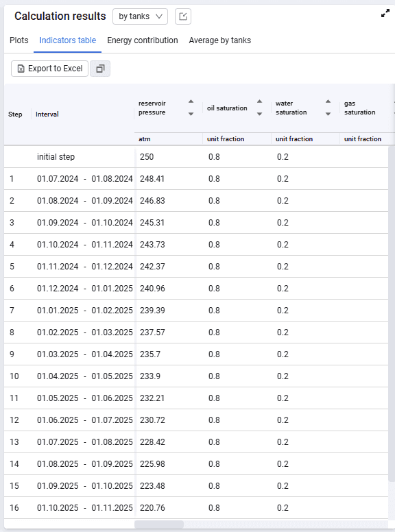Click the Export to Excel button
This screenshot has width=395, height=532.
point(49,69)
